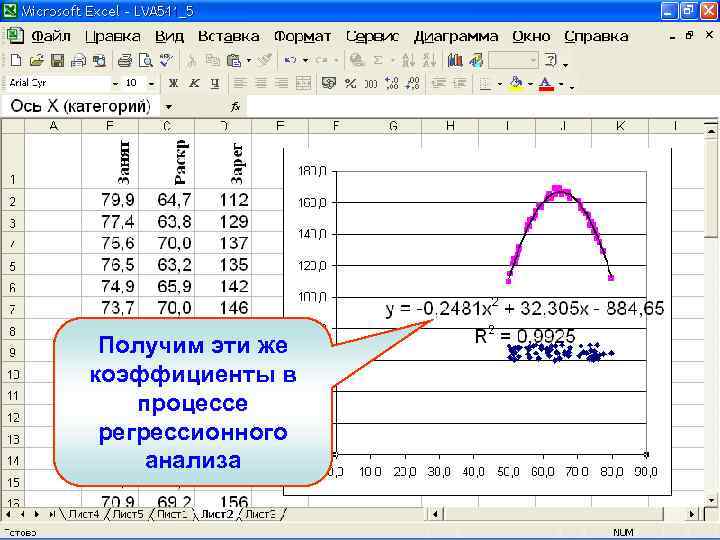Decrease decimal places icon
Image resolution: width=720 pixels, height=540 pixels.
click(413, 83)
